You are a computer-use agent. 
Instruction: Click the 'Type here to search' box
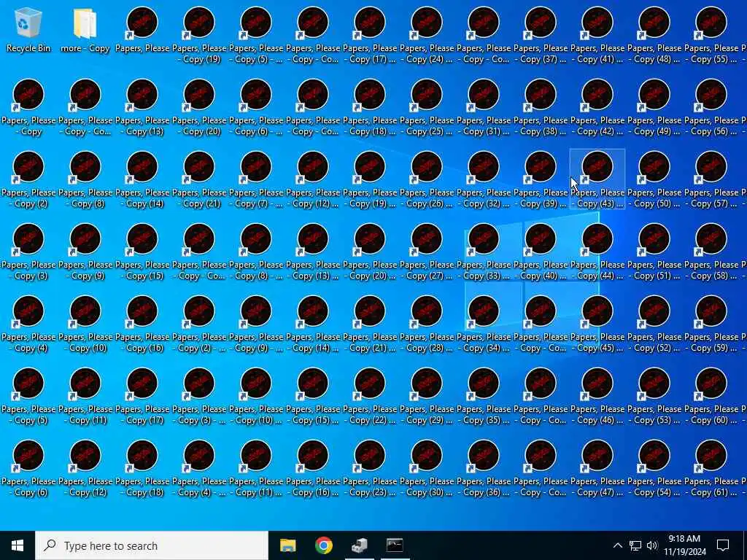[x=152, y=545]
